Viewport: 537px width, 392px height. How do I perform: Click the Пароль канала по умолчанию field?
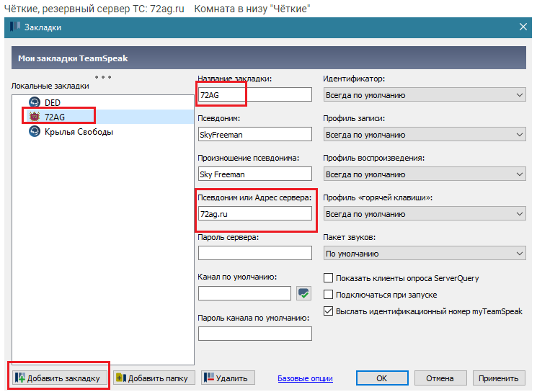pos(254,334)
